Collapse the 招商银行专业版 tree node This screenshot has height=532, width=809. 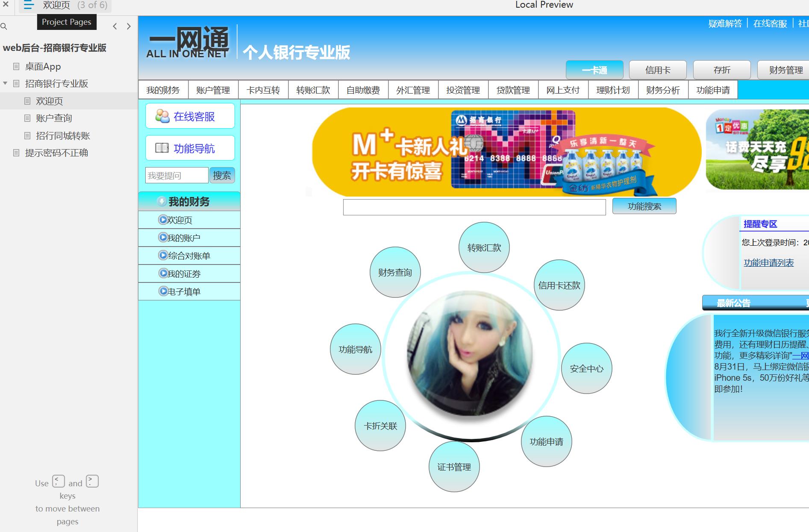(x=5, y=83)
